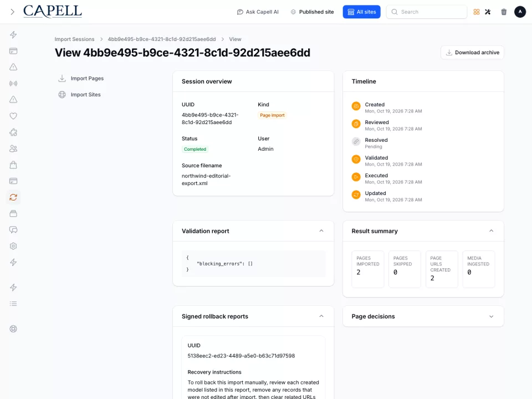Open Ask Capell AI chat
The height and width of the screenshot is (399, 532).
coord(258,12)
